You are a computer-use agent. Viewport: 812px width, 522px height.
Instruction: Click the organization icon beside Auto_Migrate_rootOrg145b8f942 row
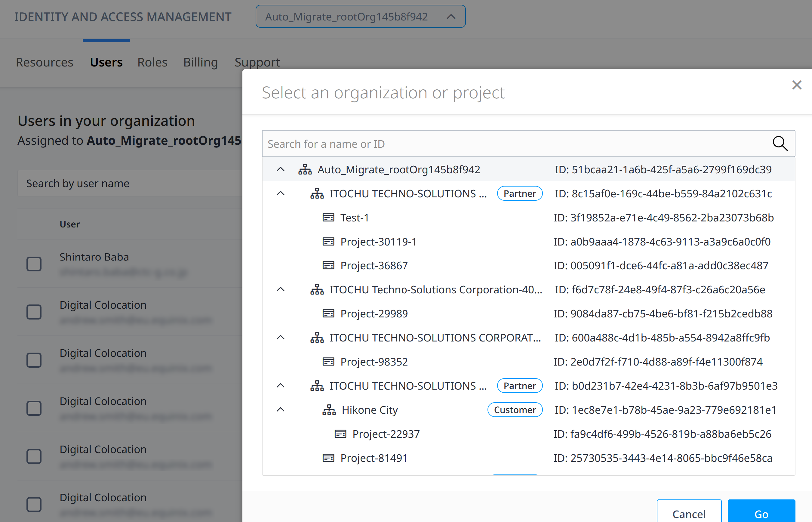click(305, 169)
